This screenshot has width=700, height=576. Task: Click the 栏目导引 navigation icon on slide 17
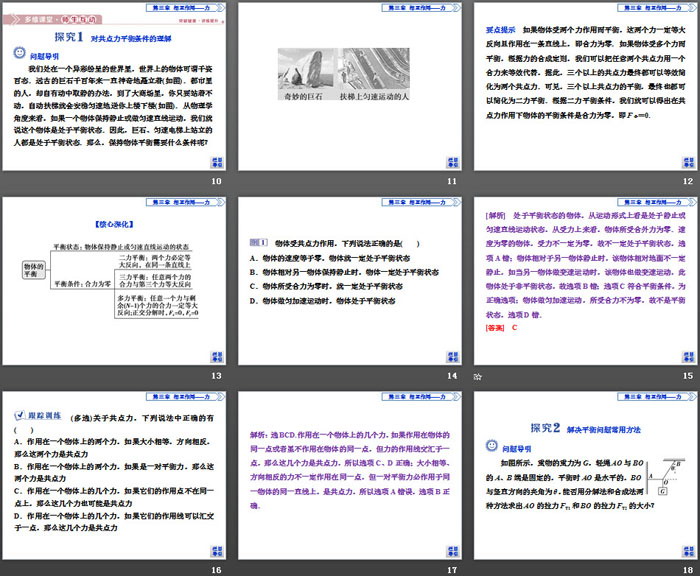tap(453, 551)
